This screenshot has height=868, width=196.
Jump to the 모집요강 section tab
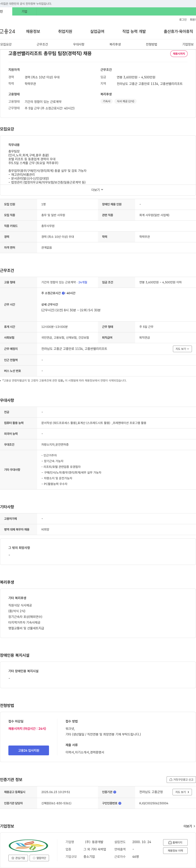coord(6,45)
